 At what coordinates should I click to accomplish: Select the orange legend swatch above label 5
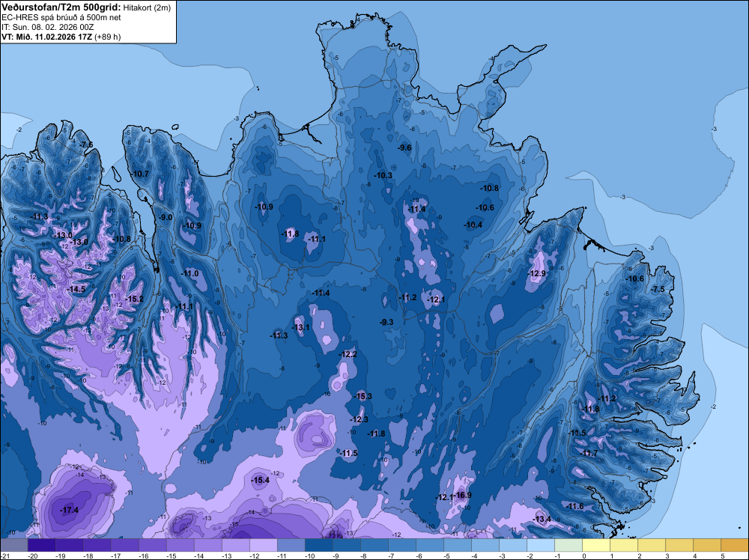coord(735,546)
